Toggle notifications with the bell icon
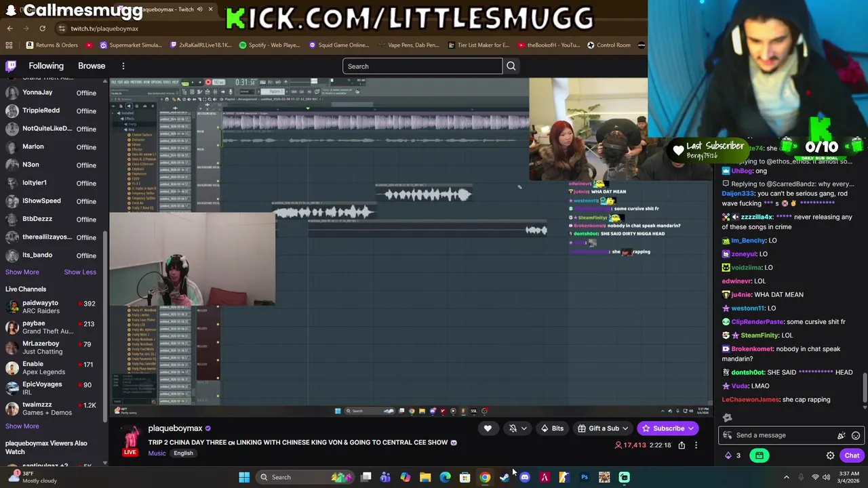This screenshot has width=868, height=488. pos(513,428)
